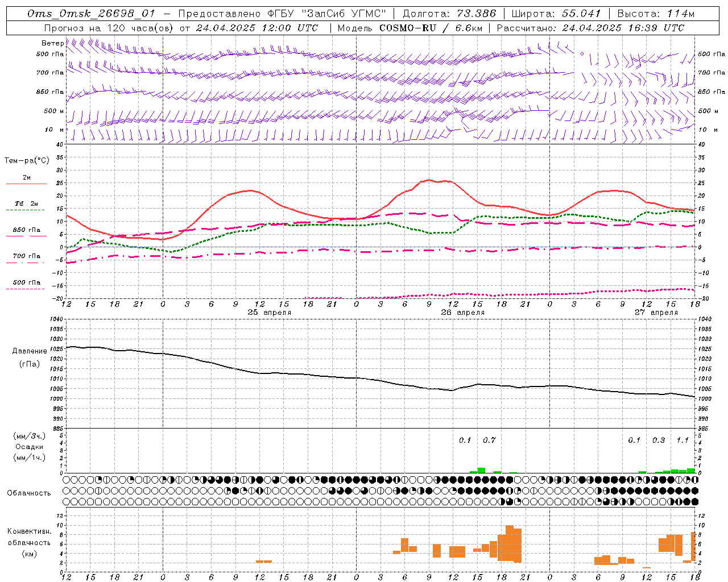This screenshot has height=582, width=728.
Task: Click the 1.1 precipitation value
Action: pyautogui.click(x=682, y=440)
